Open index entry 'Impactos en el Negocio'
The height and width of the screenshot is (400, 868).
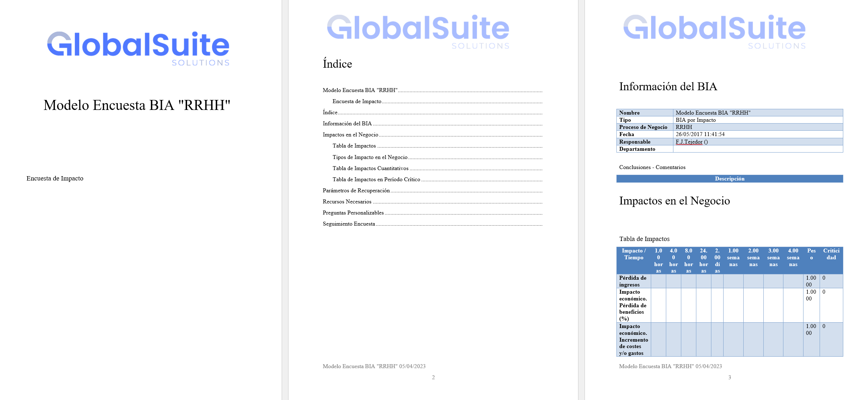click(432, 135)
